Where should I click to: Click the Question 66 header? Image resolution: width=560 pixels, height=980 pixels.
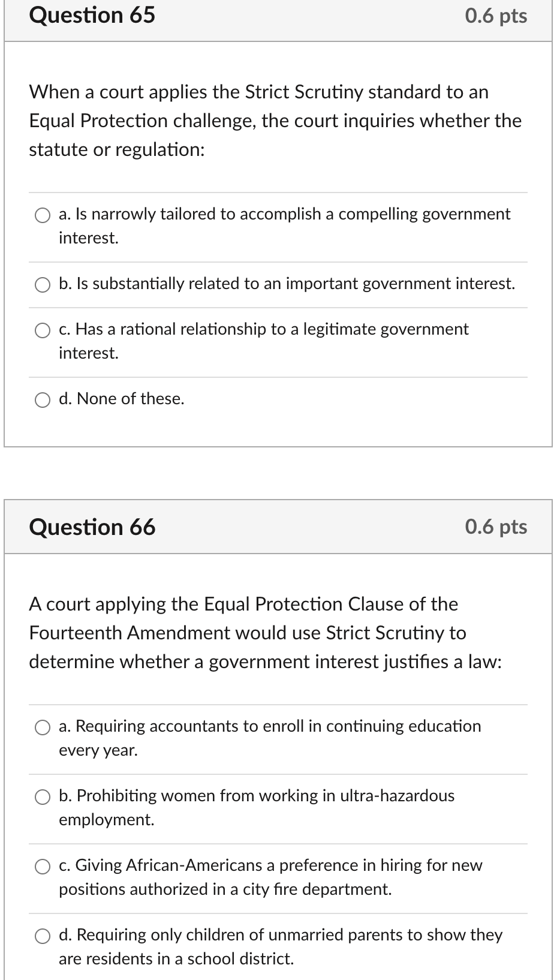click(92, 527)
